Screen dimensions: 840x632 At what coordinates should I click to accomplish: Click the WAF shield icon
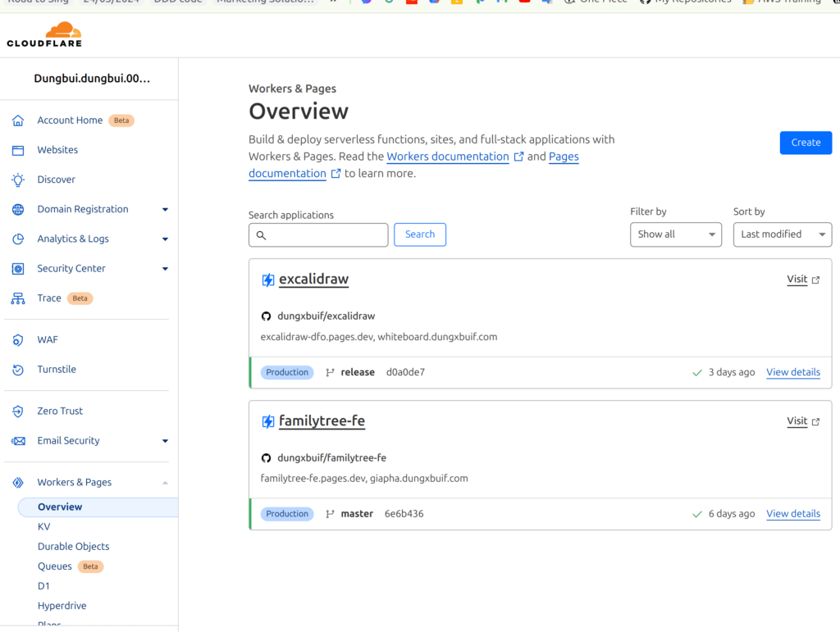click(18, 340)
